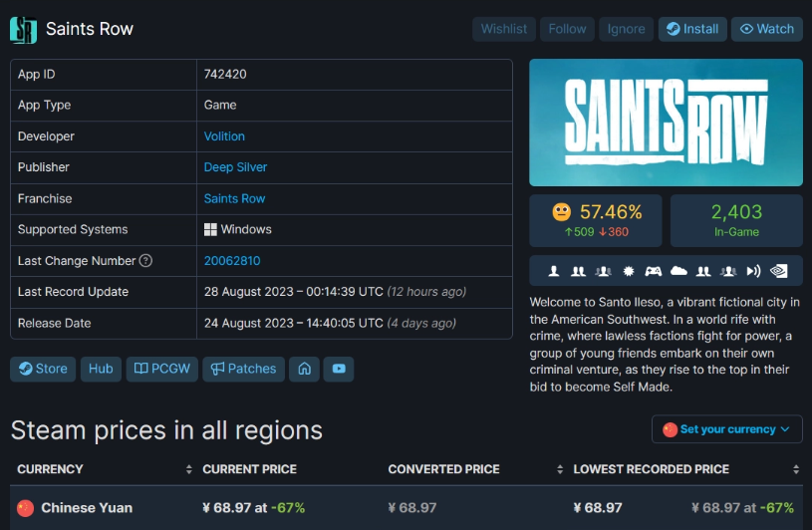Open the NVIDIA GeForce Now icon
The image size is (812, 530).
pyautogui.click(x=779, y=271)
